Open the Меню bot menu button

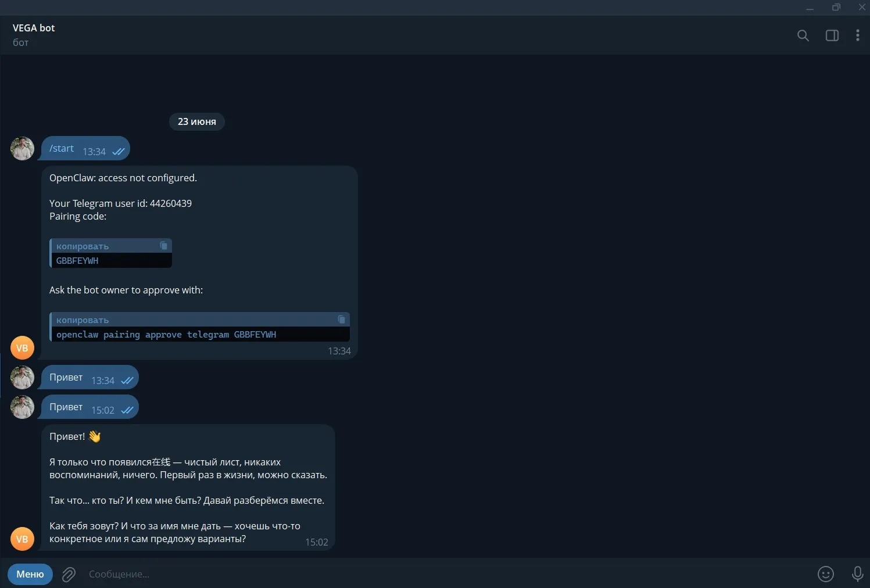pos(30,574)
